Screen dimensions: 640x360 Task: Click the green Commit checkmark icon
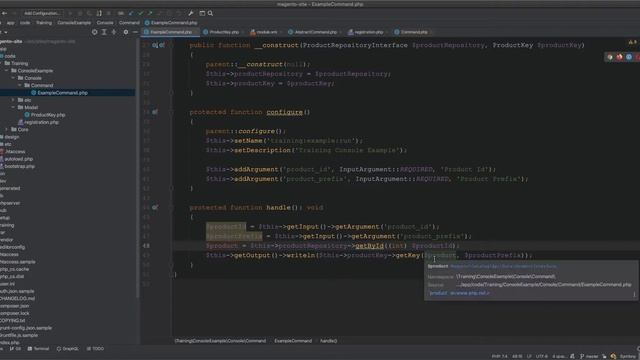click(141, 13)
